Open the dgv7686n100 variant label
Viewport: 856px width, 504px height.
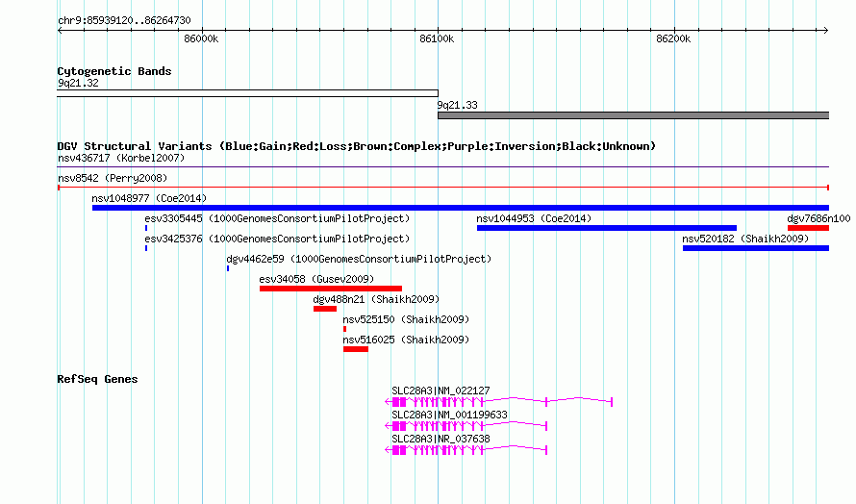pyautogui.click(x=818, y=218)
